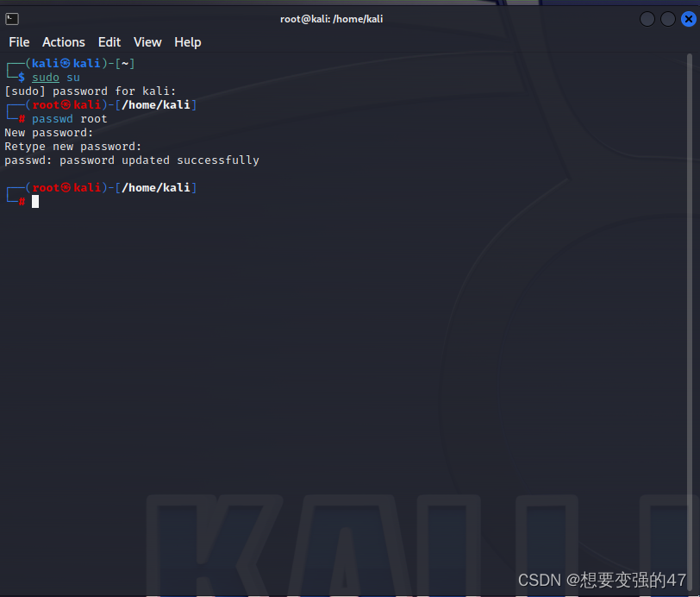Image resolution: width=700 pixels, height=597 pixels.
Task: Click the minimize button in the title bar
Action: 647,19
